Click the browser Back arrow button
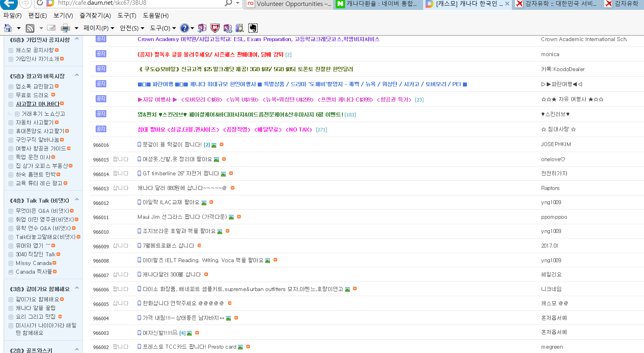This screenshot has height=353, width=644. (8, 4)
